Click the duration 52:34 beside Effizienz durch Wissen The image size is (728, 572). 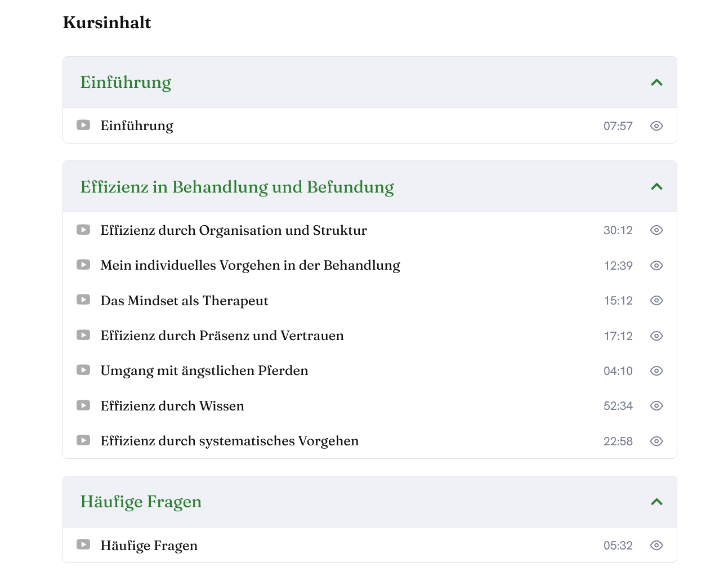click(618, 405)
